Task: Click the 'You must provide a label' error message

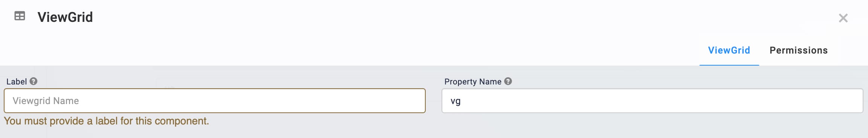Action: point(106,121)
